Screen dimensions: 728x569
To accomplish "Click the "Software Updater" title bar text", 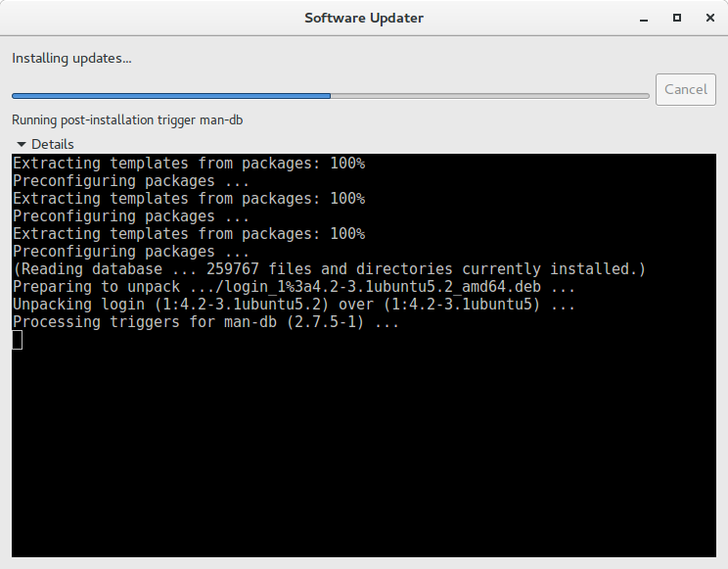I will coord(364,18).
